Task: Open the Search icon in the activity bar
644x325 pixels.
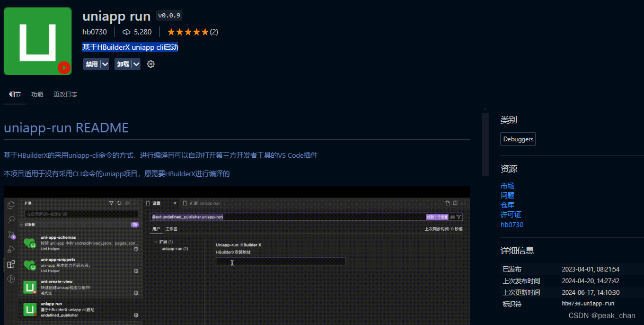Action: [x=11, y=219]
